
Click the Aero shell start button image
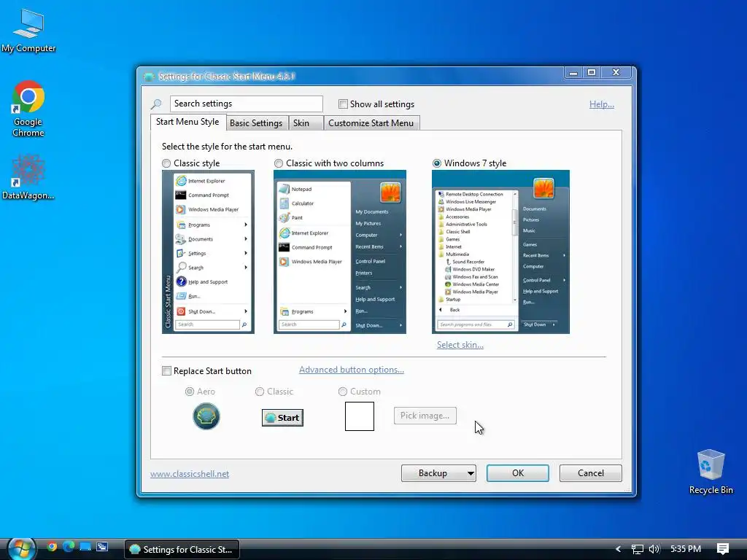pyautogui.click(x=206, y=416)
